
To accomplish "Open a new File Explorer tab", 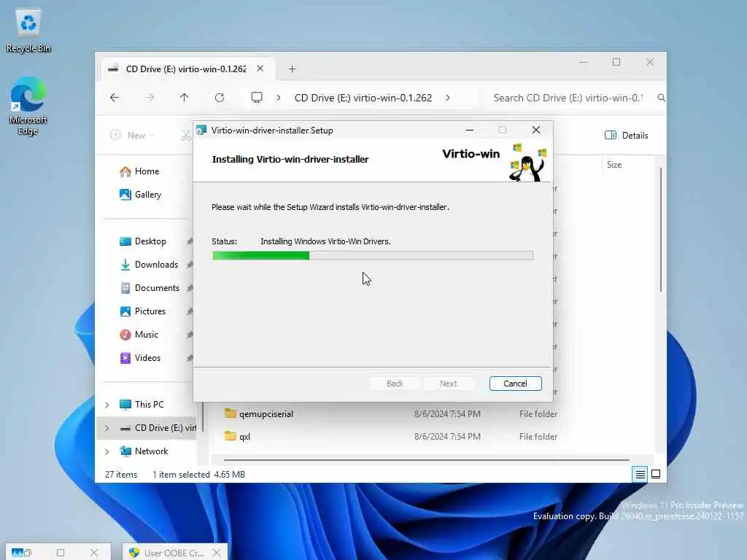I will click(292, 69).
